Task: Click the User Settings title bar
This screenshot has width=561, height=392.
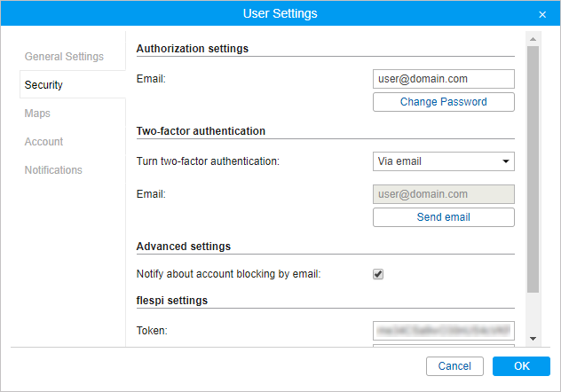Action: tap(280, 13)
